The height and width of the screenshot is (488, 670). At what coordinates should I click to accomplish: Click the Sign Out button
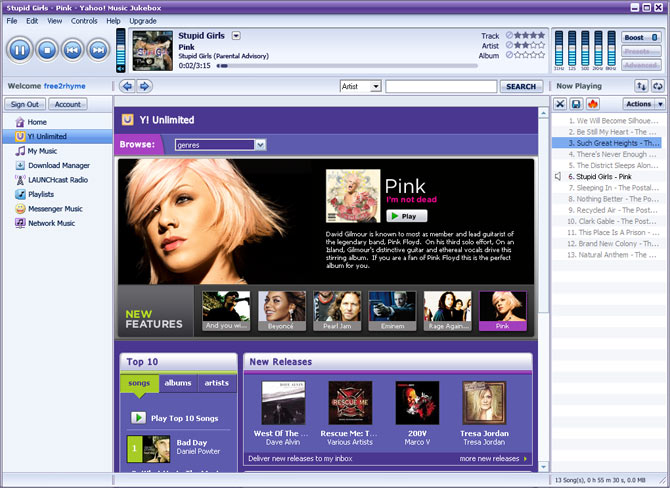click(x=24, y=104)
